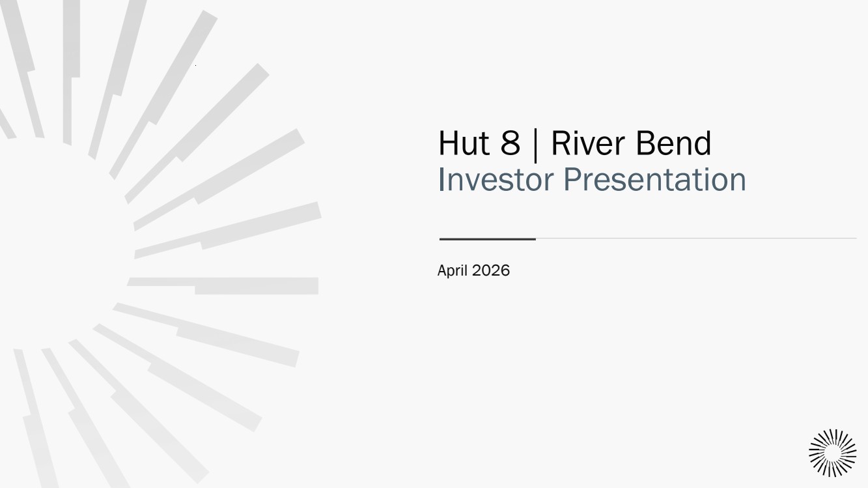Click the thick dark divider segment under the subtitle
The image size is (868, 488).
(488, 239)
